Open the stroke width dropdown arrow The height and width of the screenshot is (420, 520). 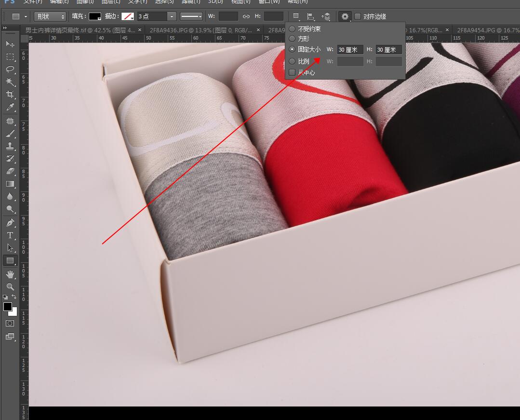pos(172,16)
